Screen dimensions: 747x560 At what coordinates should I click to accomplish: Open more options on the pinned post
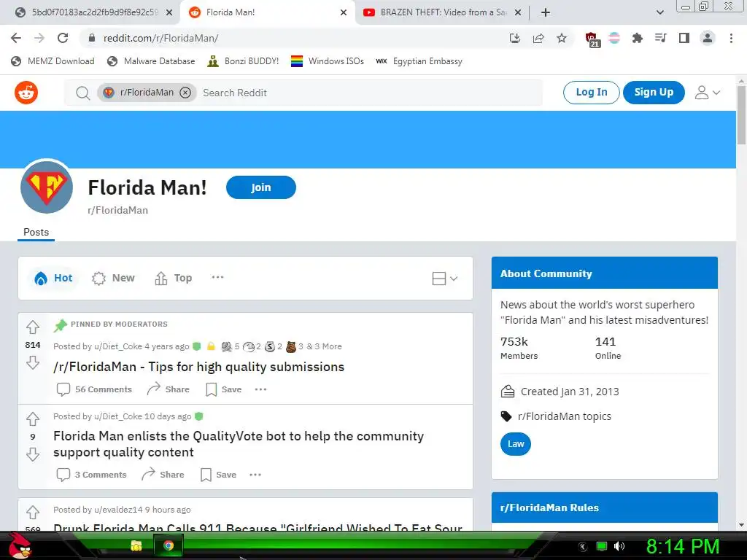tap(260, 389)
